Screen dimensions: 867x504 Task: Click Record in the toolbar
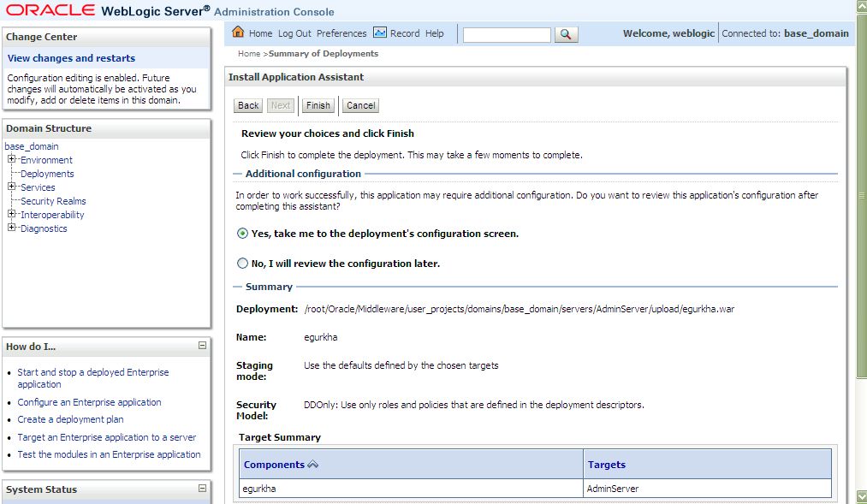tap(405, 33)
